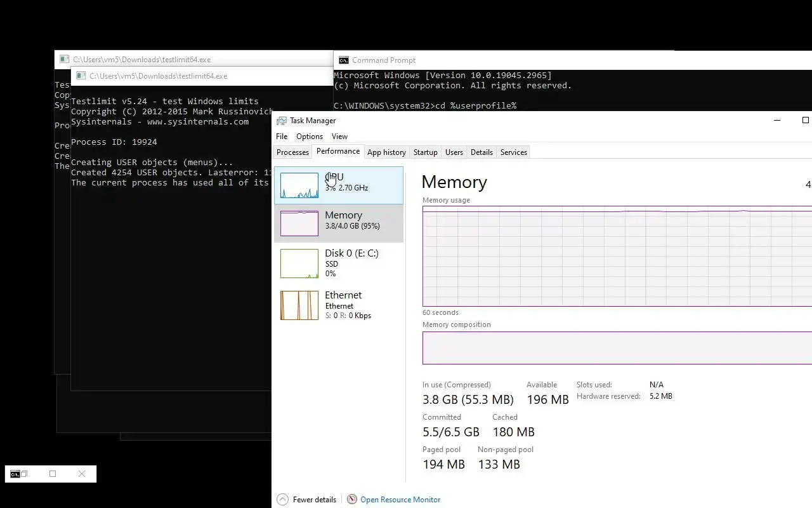The image size is (812, 508).
Task: Click the Command Prompt title bar text
Action: (384, 60)
